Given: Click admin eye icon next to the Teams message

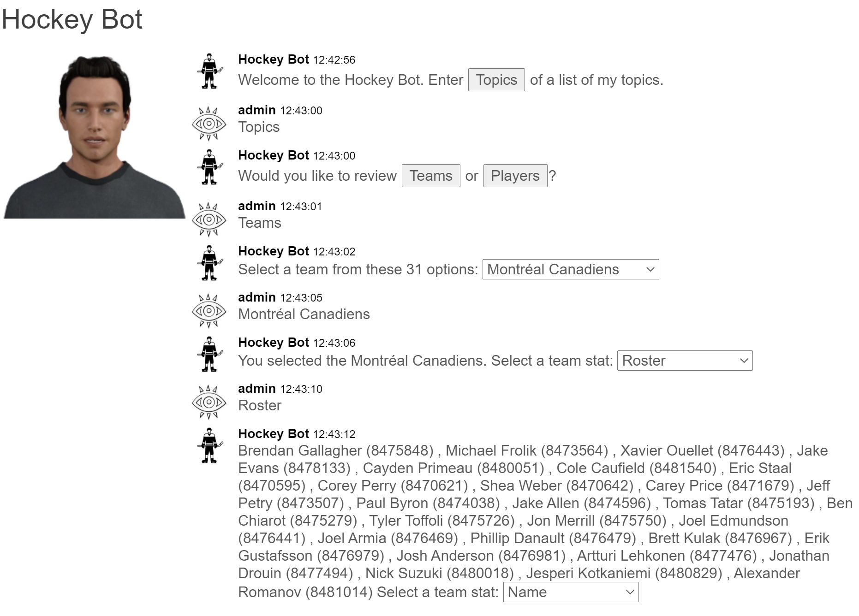Looking at the screenshot, I should [x=209, y=219].
